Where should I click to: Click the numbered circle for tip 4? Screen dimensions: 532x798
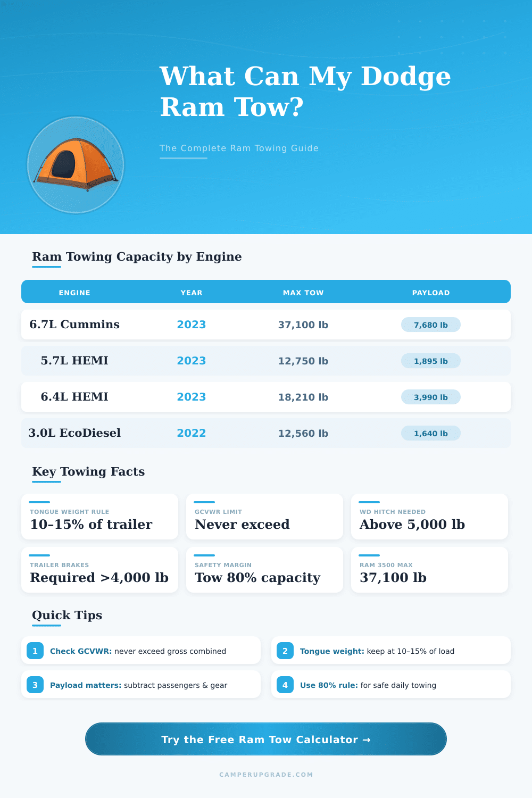pyautogui.click(x=285, y=685)
